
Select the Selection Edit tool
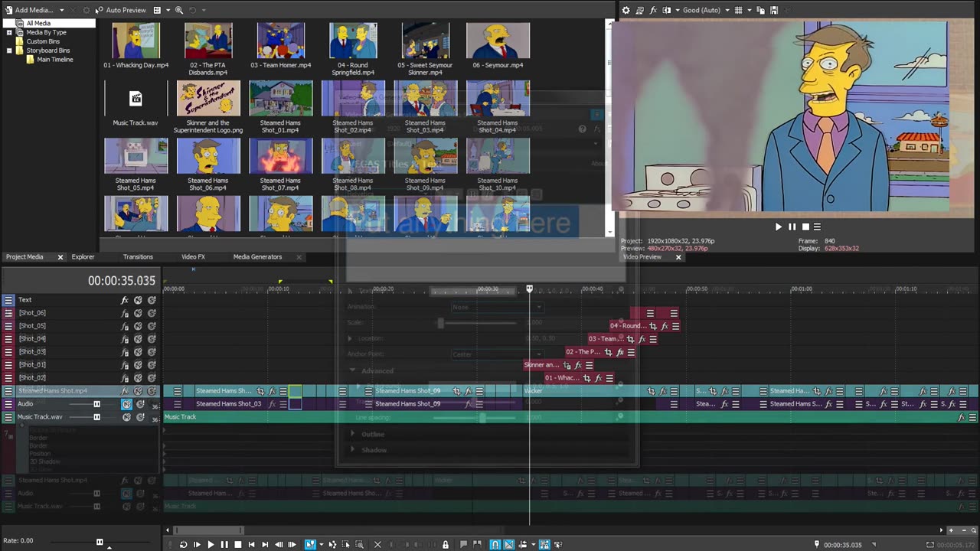[346, 545]
